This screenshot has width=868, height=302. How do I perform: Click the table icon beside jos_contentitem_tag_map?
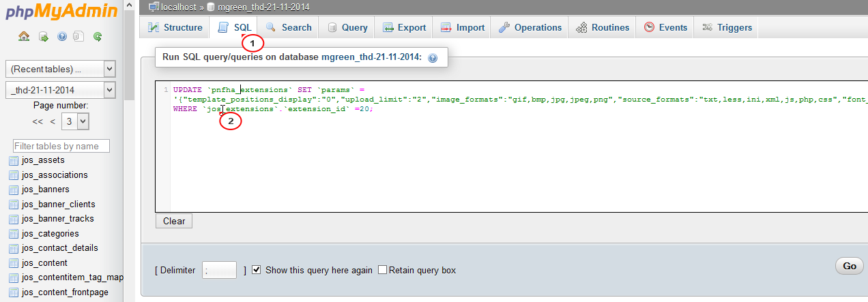[x=14, y=277]
